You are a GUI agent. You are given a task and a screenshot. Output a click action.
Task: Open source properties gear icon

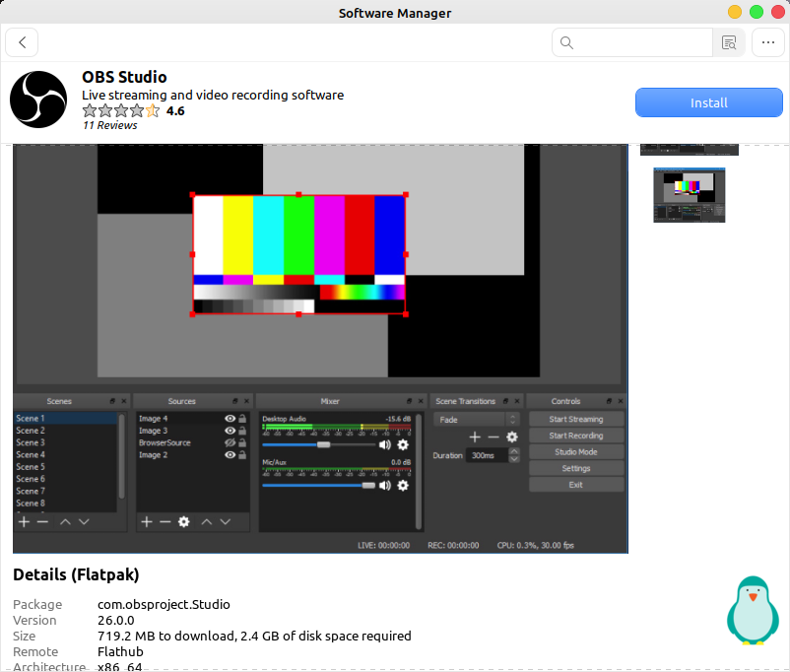click(184, 522)
